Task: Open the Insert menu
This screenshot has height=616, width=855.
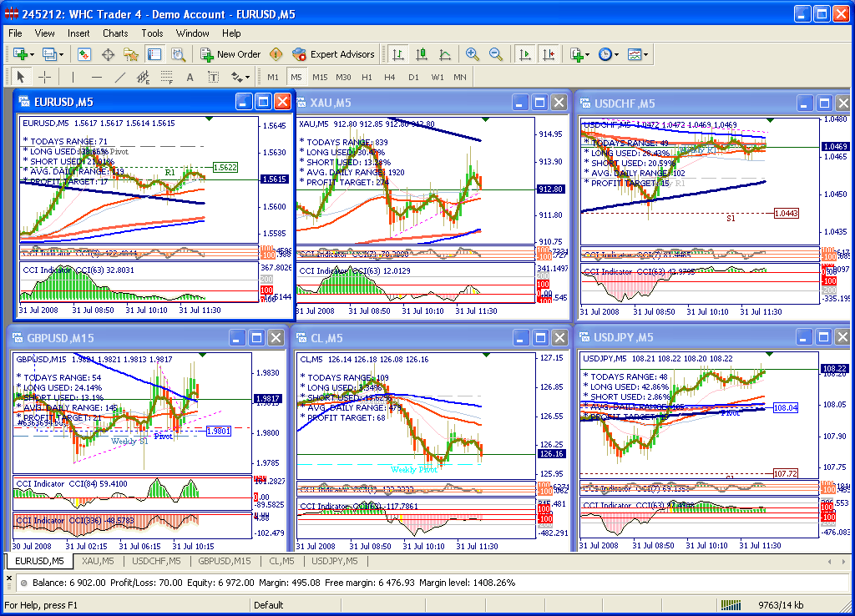Action: pos(78,33)
